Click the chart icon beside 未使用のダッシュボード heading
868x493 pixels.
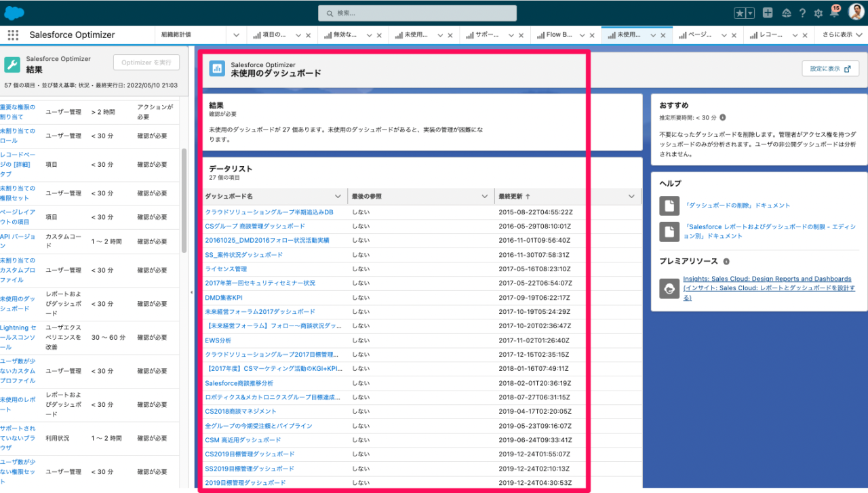click(x=217, y=68)
